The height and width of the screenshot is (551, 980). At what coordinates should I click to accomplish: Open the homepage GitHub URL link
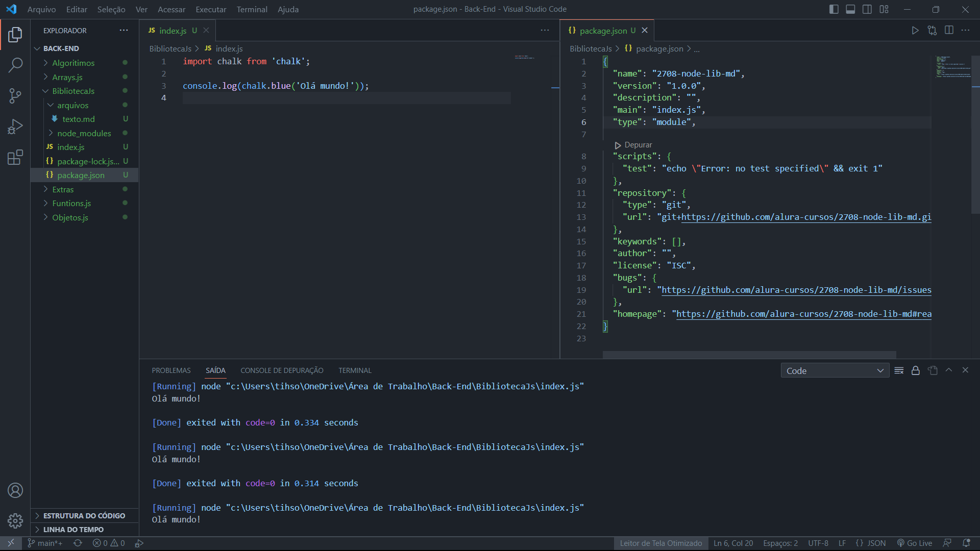[804, 314]
